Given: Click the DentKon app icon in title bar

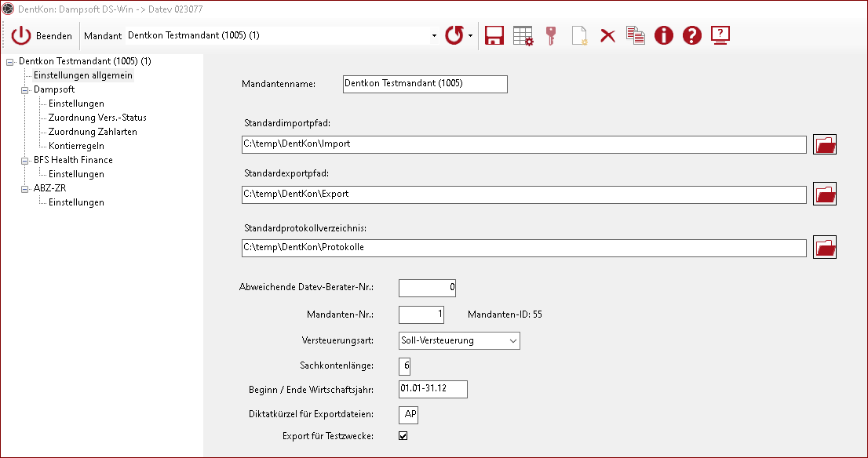Looking at the screenshot, I should (x=8, y=9).
